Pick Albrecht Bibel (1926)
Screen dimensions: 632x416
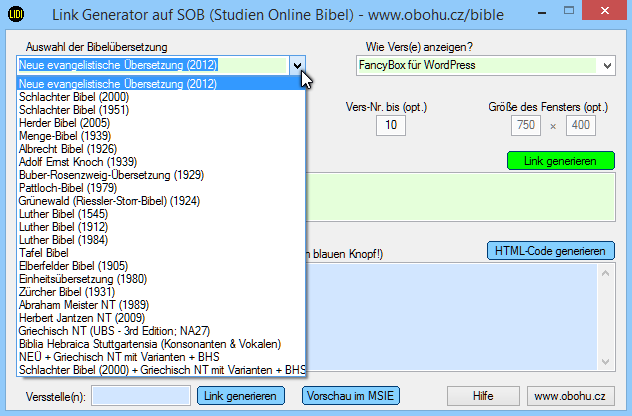click(x=161, y=149)
